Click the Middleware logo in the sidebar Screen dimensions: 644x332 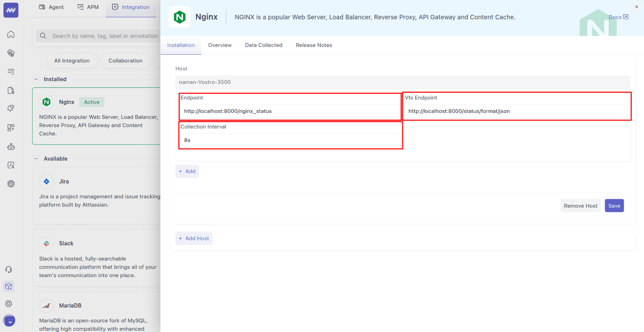click(11, 10)
